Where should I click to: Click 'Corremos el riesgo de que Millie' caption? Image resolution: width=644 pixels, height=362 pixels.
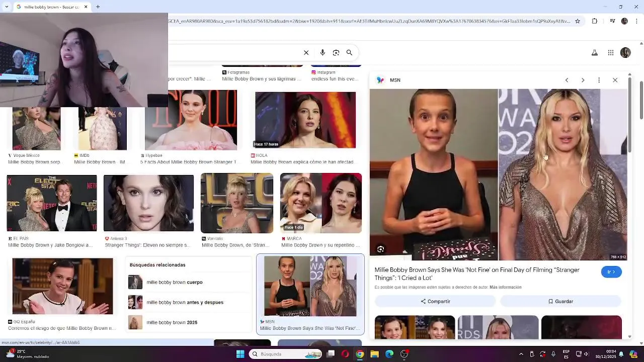(x=62, y=328)
